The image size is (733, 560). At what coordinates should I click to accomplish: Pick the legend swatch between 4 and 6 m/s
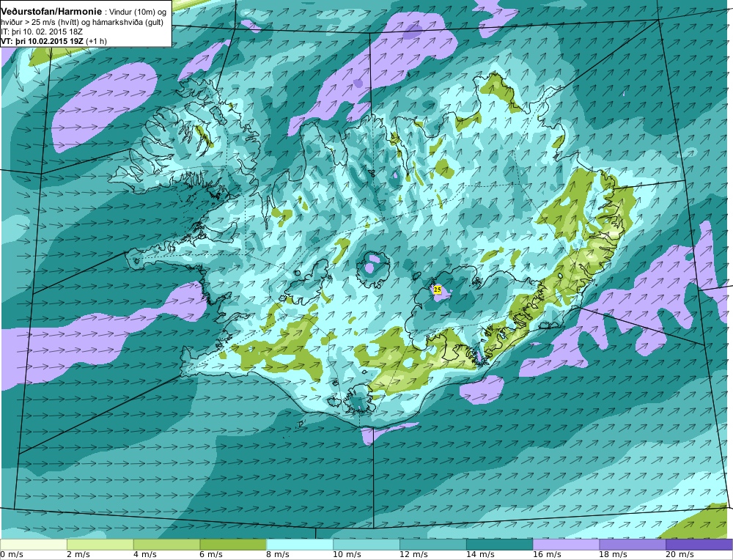(167, 545)
